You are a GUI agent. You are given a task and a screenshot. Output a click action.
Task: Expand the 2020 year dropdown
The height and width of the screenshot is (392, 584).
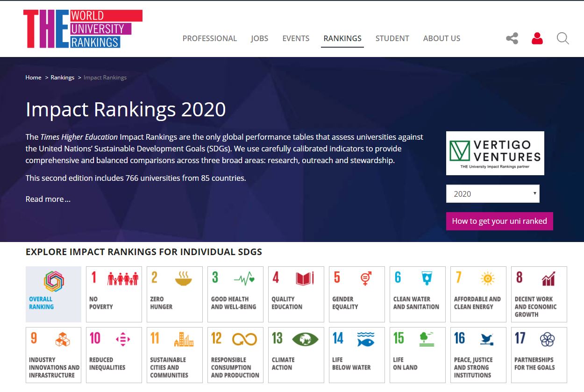coord(492,194)
